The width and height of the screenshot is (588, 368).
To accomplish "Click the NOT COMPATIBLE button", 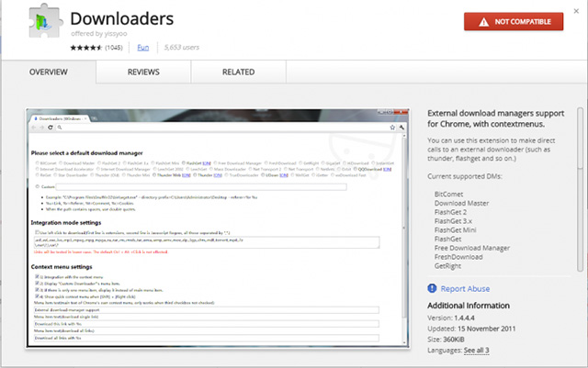I will [x=514, y=22].
